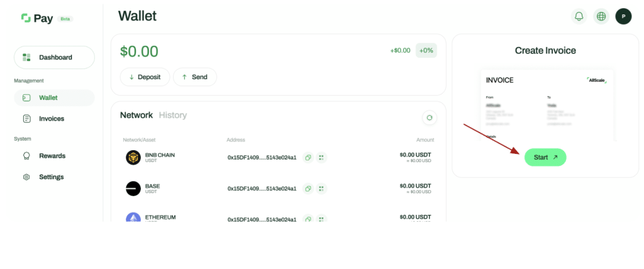This screenshot has width=644, height=269.
Task: Open the profile avatar menu
Action: point(623,16)
